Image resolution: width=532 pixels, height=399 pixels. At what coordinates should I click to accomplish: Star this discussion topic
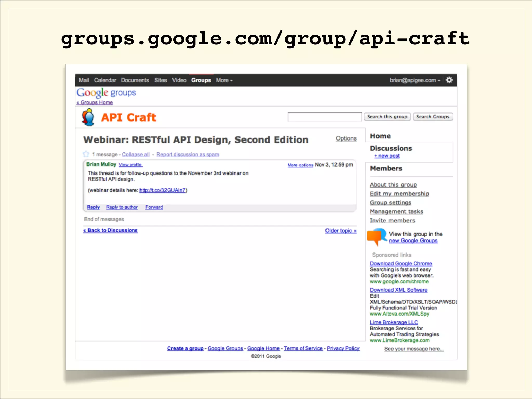coord(86,154)
